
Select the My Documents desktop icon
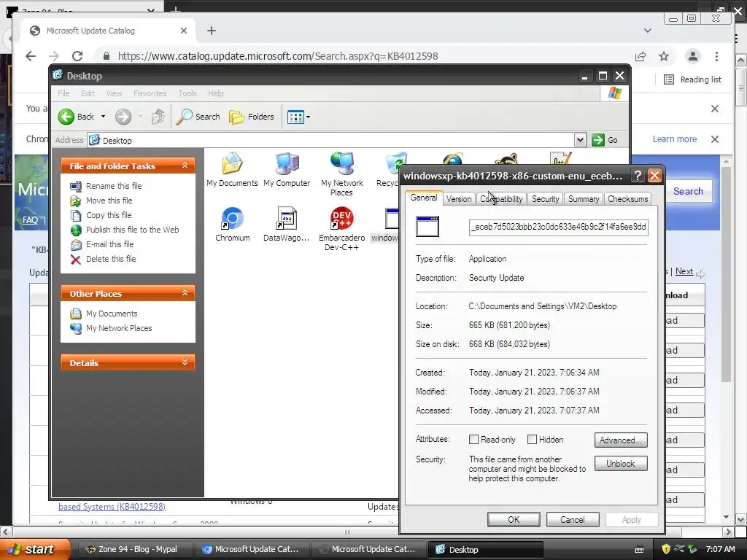click(232, 170)
